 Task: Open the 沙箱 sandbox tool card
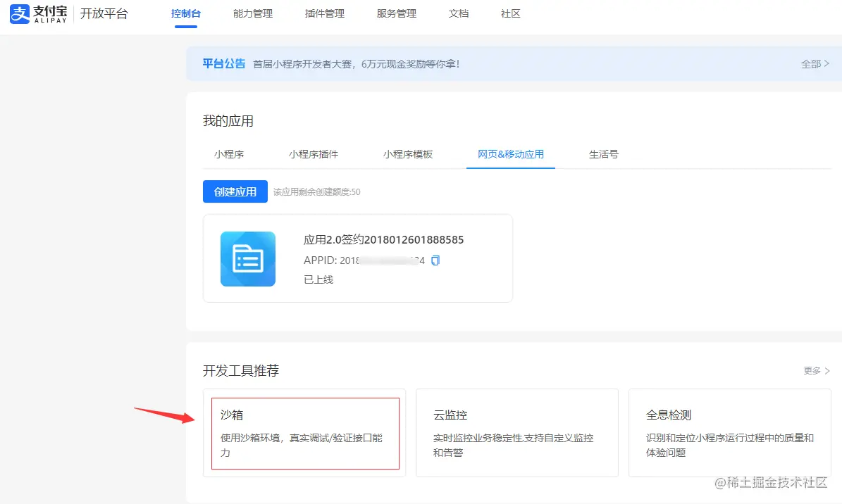point(306,433)
